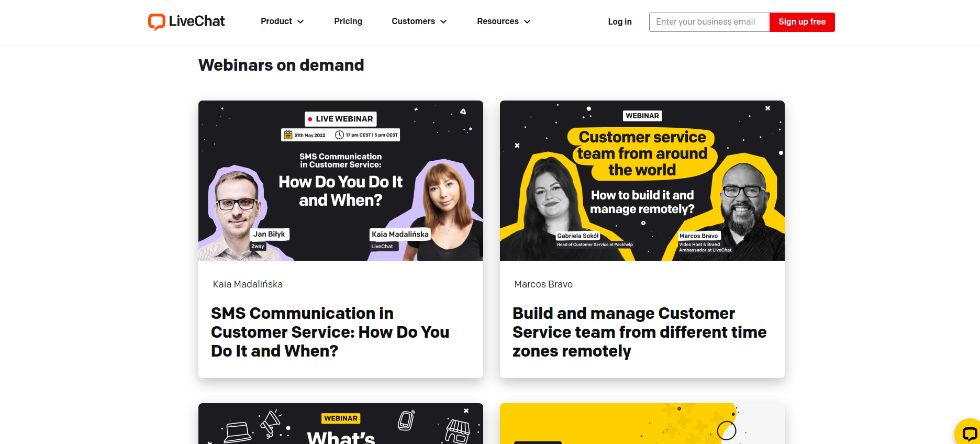Click the Log in link
The width and height of the screenshot is (980, 444).
[x=619, y=22]
